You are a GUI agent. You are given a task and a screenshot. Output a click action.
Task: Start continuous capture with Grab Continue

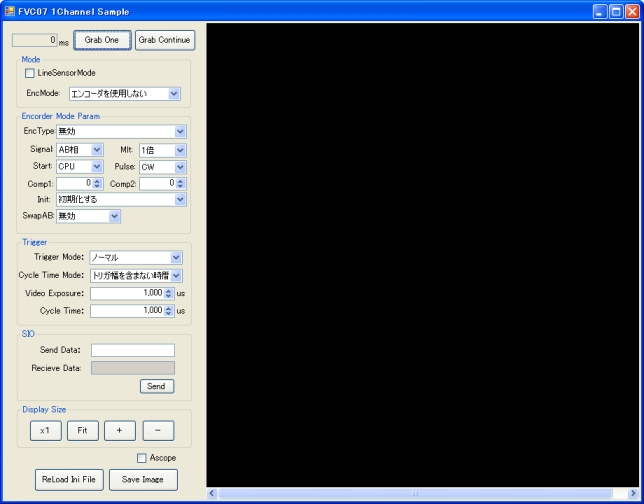(165, 40)
